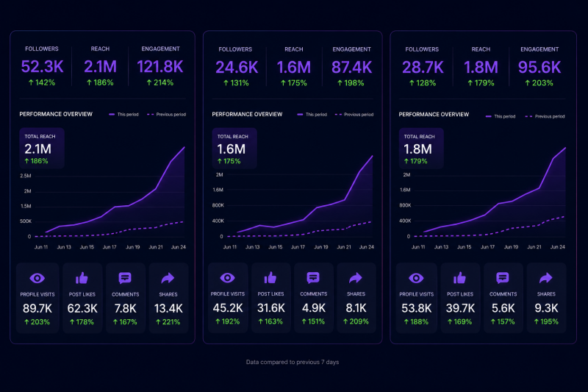Click the share arrow icon above 13.4K
Image resolution: width=588 pixels, height=392 pixels.
[168, 278]
